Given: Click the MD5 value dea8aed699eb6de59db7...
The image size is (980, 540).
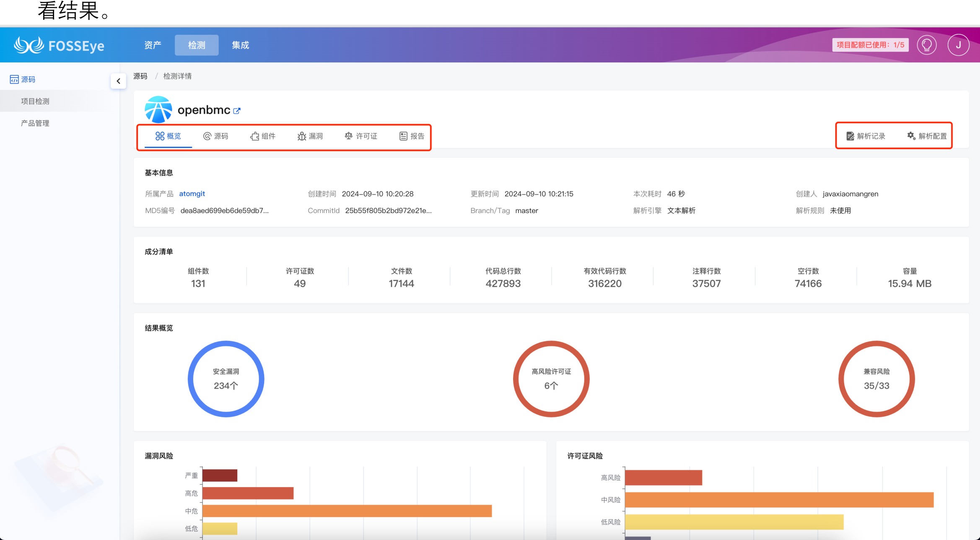Looking at the screenshot, I should [x=225, y=210].
